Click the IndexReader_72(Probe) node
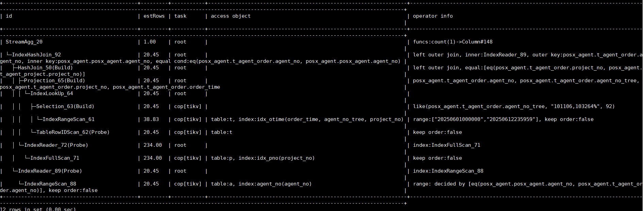Image resolution: width=644 pixels, height=211 pixels. tap(56, 145)
